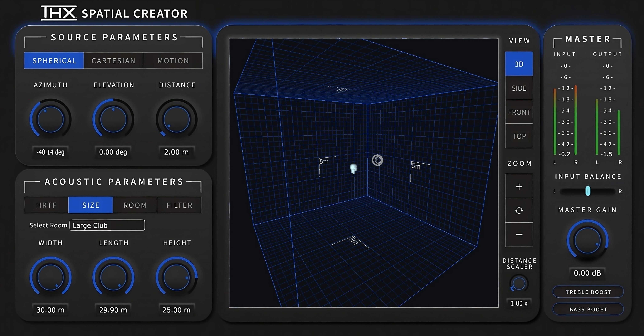Click the height value field 25.00 m
This screenshot has width=644, height=336.
click(177, 310)
